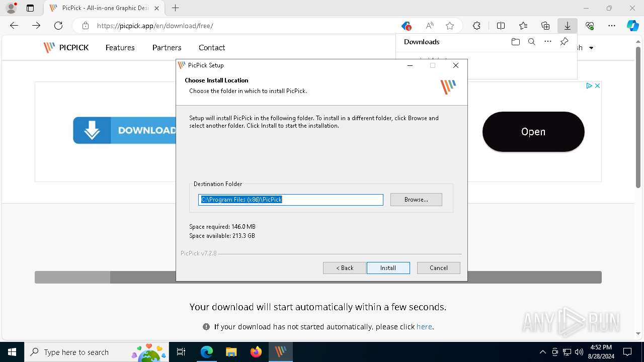Close the advertisement with X icon
644x362 pixels.
597,86
